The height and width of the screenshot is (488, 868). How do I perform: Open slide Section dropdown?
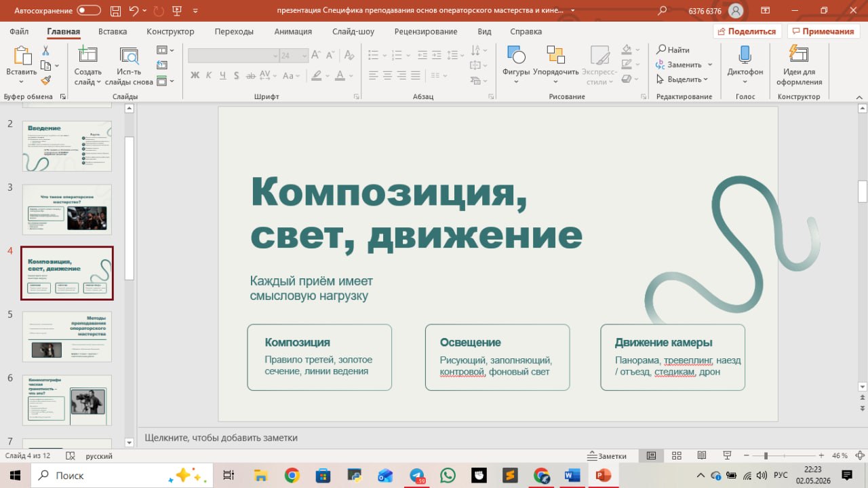coord(165,81)
